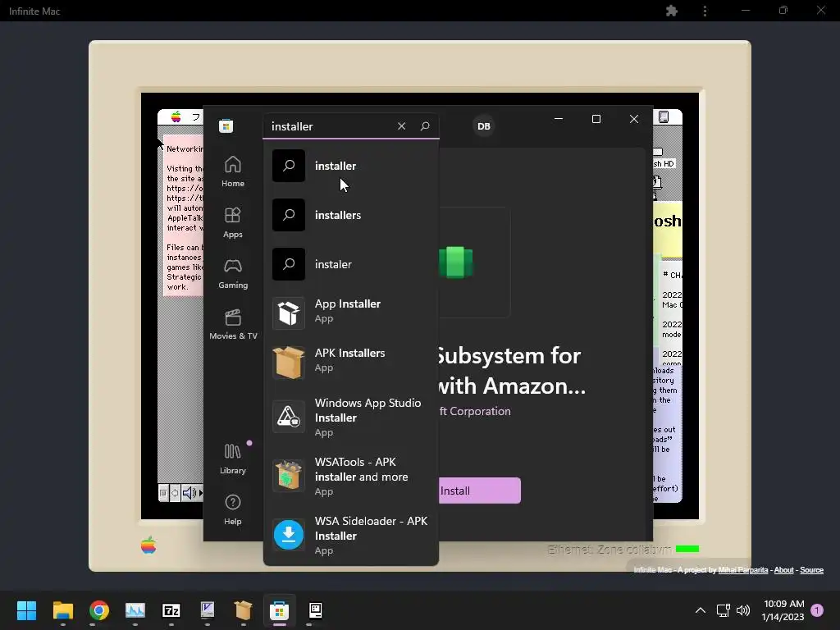Click the application menu icon in Mac menubar

tap(664, 116)
